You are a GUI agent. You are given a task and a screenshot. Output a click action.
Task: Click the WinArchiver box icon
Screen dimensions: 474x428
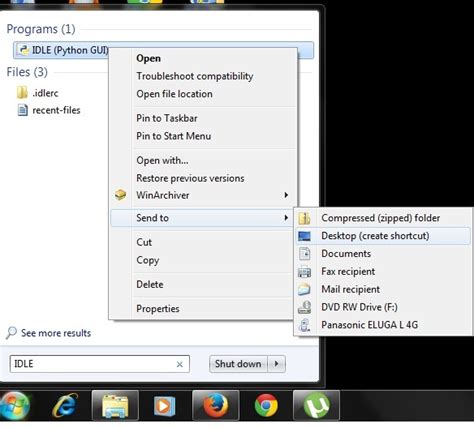tap(120, 195)
